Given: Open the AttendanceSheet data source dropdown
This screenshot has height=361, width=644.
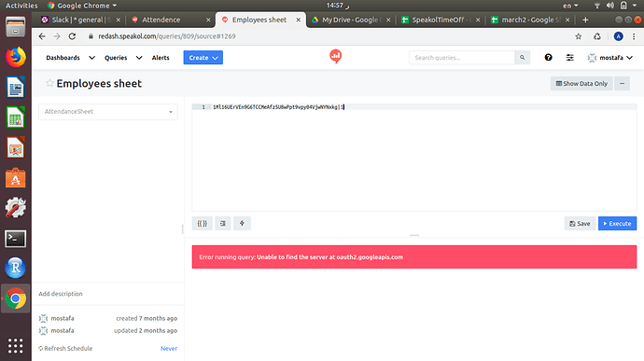Looking at the screenshot, I should tap(108, 112).
